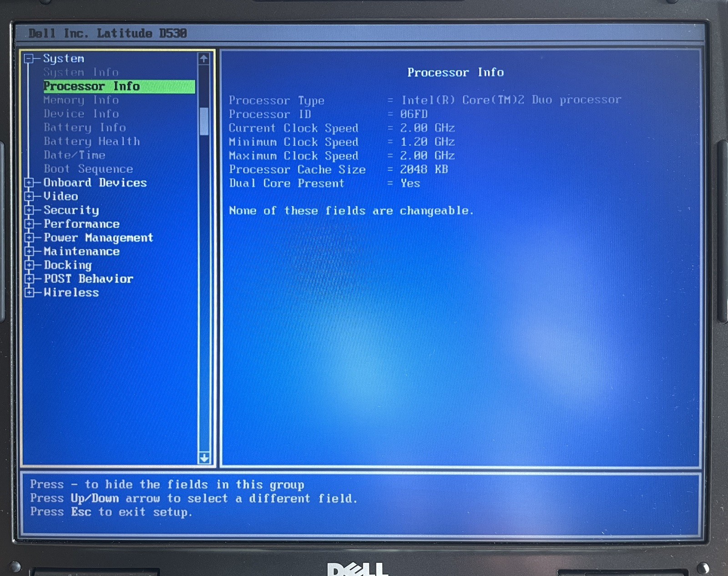Open the Battery Health entry
Image resolution: width=728 pixels, height=576 pixels.
tap(92, 141)
